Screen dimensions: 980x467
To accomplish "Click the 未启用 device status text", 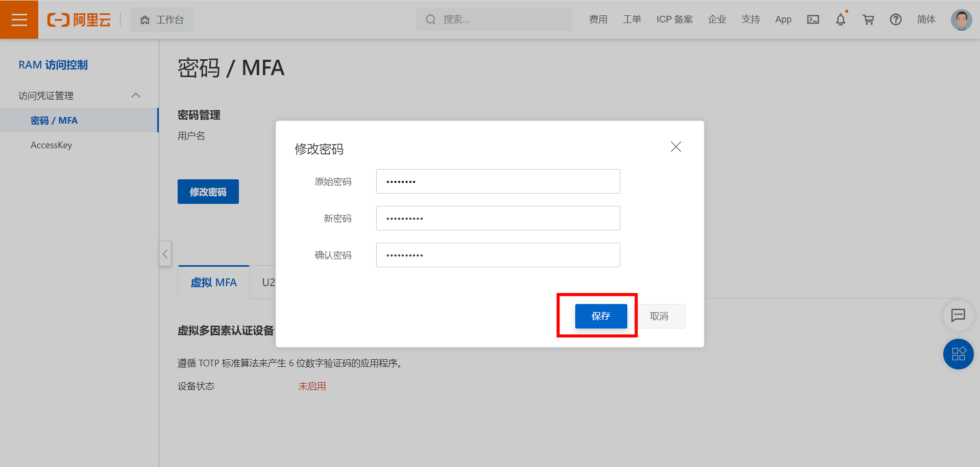I will (312, 386).
